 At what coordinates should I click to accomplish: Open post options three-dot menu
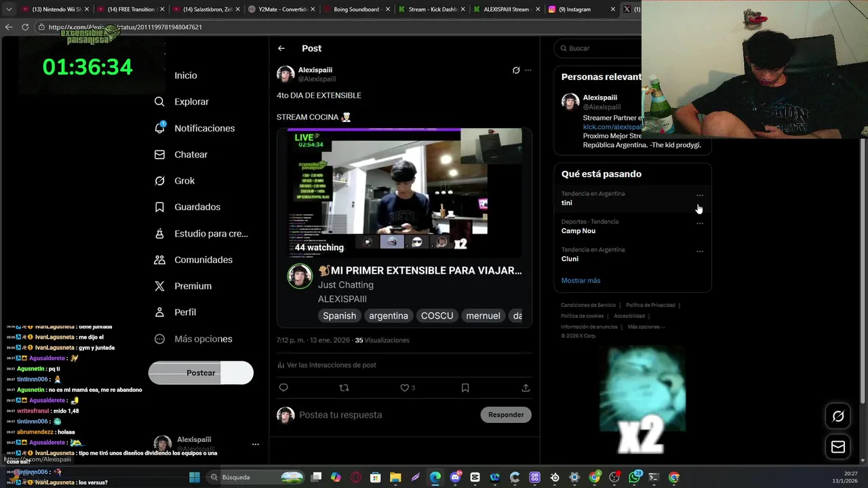528,70
